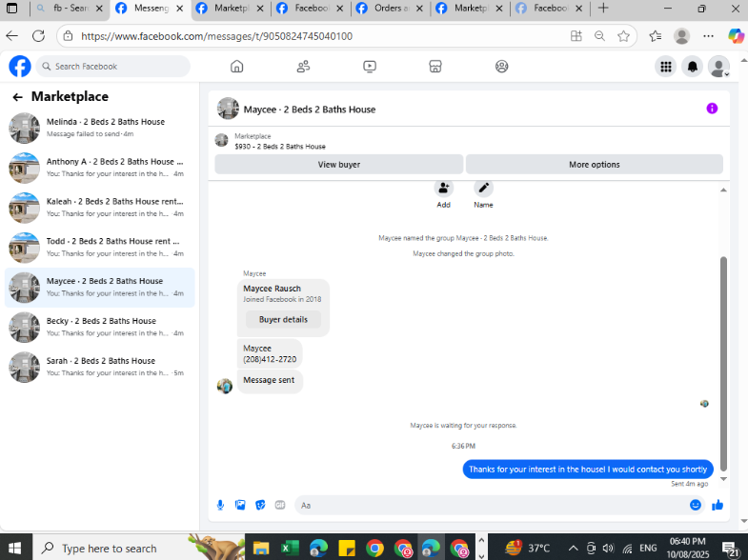Open Buyer details for Maycee Rausch
Viewport: 748px width, 560px height.
point(283,319)
